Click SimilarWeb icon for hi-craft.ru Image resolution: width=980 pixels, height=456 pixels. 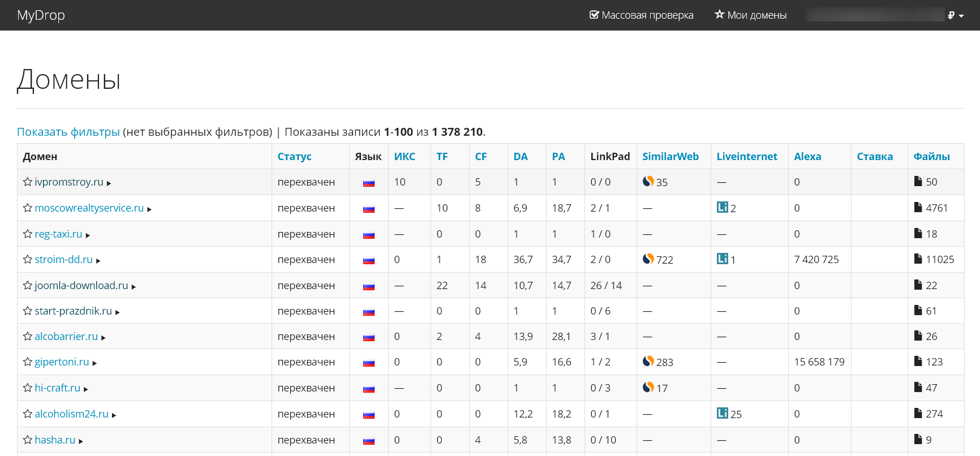[x=648, y=387]
